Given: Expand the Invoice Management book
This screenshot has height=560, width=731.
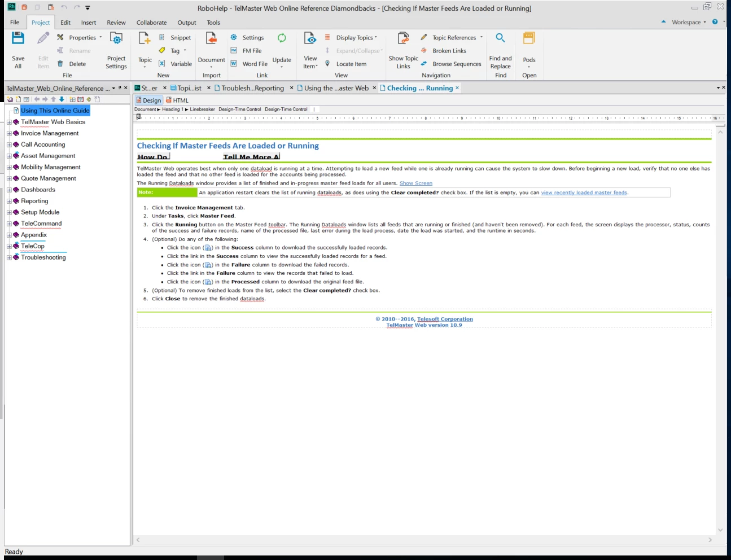Looking at the screenshot, I should tap(9, 134).
